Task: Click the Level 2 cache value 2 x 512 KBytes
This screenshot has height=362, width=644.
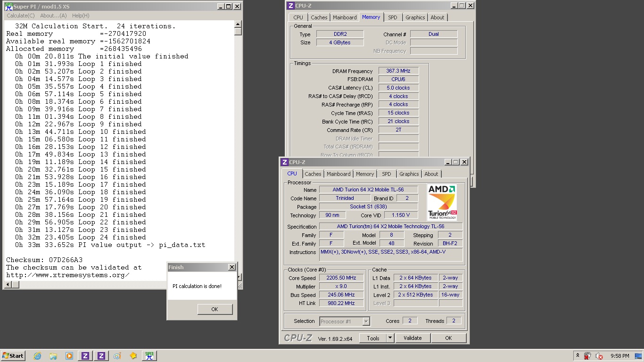Action: tap(415, 295)
